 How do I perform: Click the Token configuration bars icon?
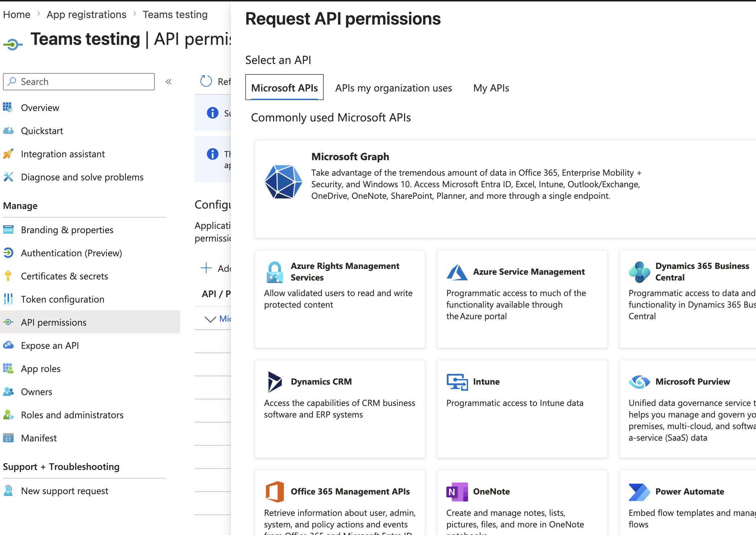click(8, 299)
